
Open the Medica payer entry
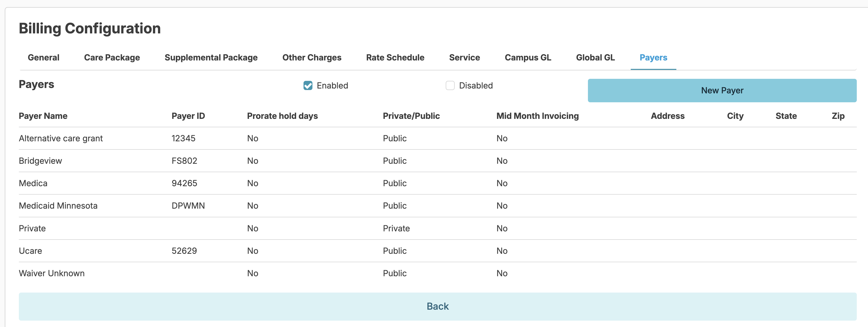point(33,183)
